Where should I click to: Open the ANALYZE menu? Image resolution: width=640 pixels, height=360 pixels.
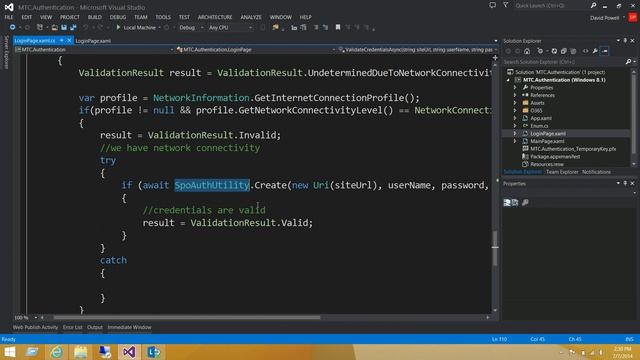[251, 17]
